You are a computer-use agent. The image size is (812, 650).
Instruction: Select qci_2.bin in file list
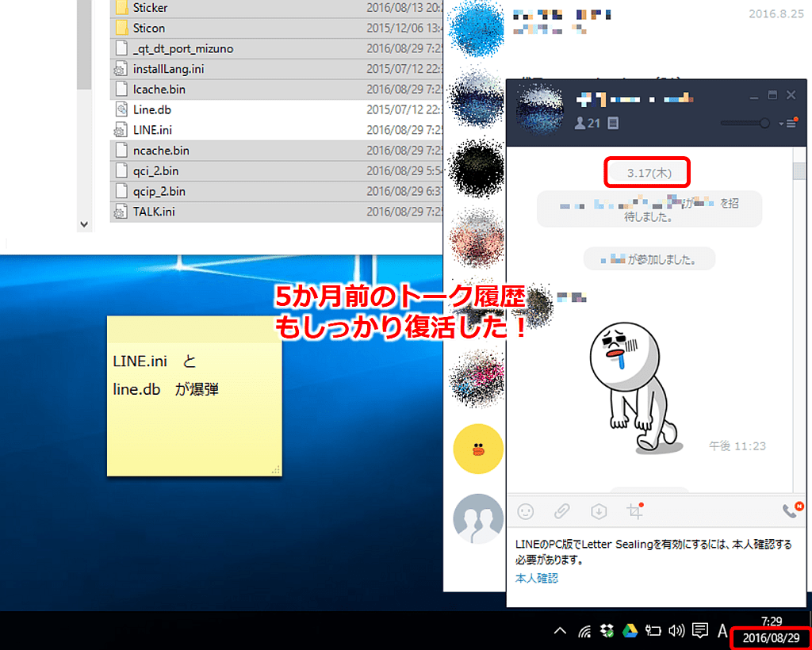(x=276, y=170)
